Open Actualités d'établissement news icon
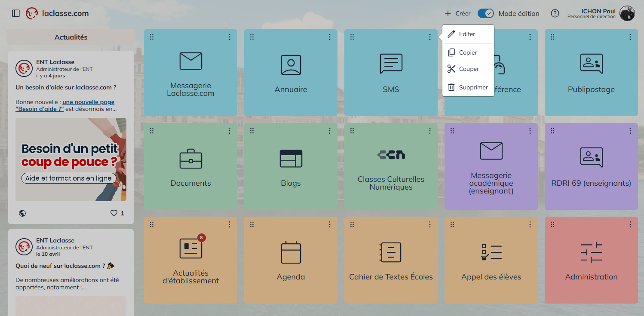Screen dimensions: 644x316 [190, 248]
